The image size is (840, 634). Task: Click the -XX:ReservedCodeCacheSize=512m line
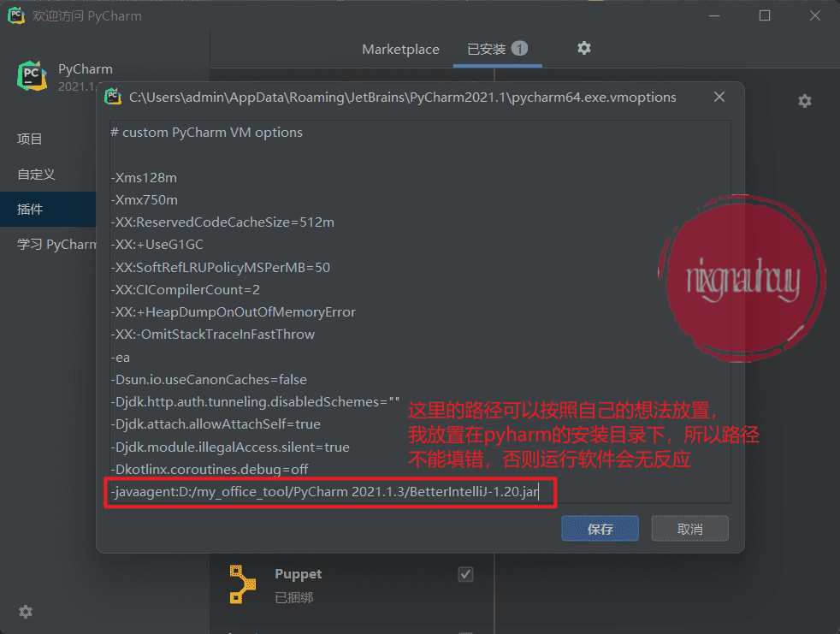222,222
